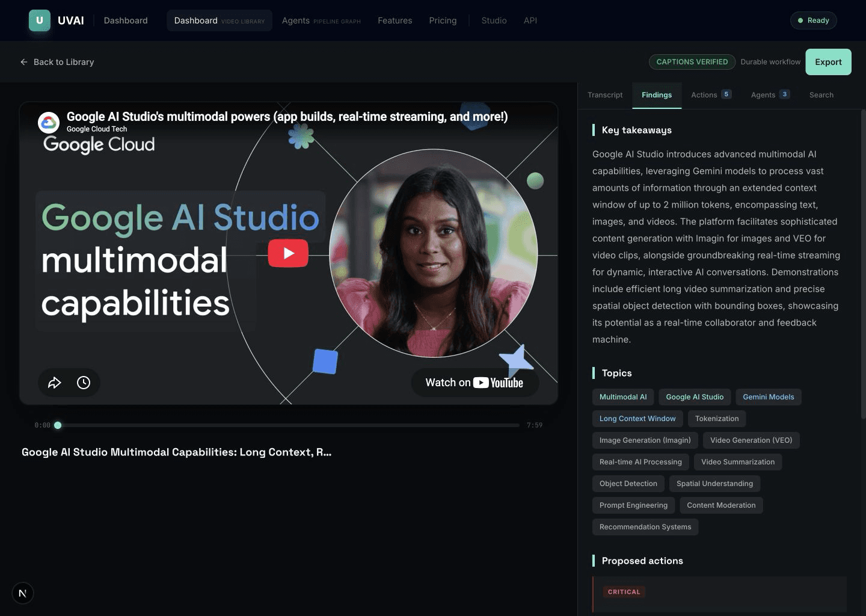Select the Video Generation (VEO) tag
866x616 pixels.
[x=751, y=440]
